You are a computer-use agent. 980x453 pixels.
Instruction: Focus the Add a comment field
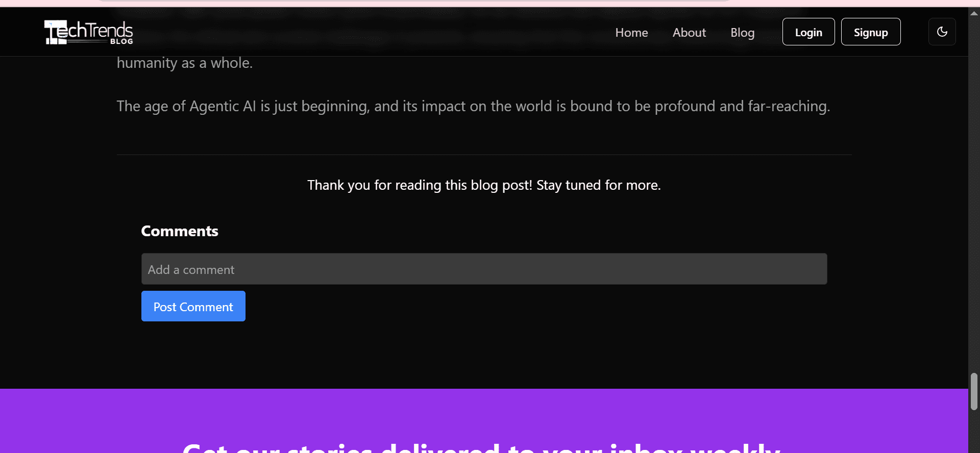coord(484,269)
